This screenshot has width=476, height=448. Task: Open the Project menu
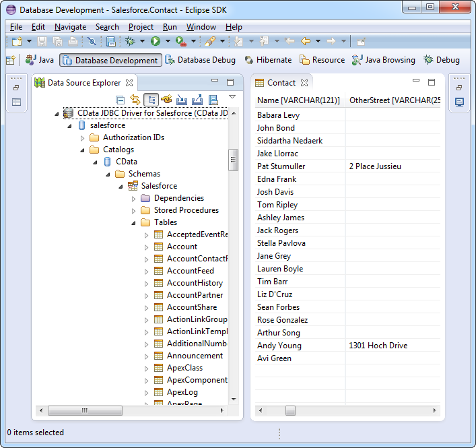(141, 27)
